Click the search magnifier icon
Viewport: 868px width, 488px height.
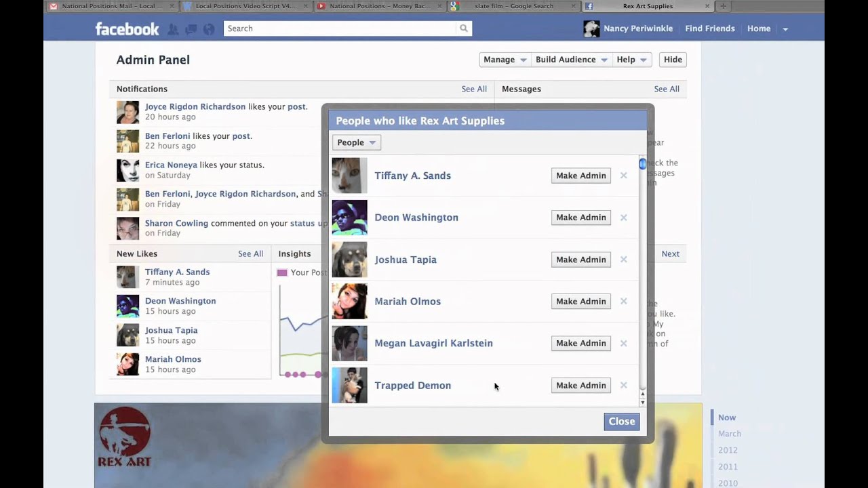click(x=464, y=28)
